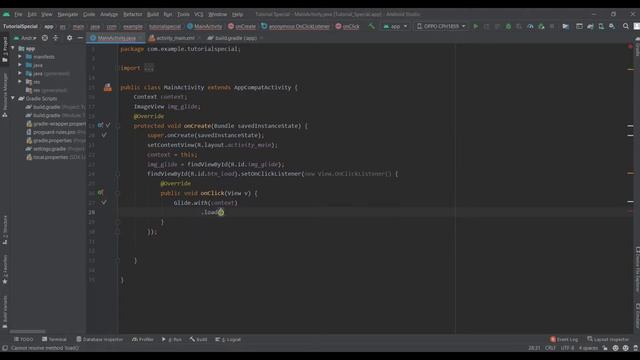Expand the res folder node
The image size is (640, 360).
coord(20,82)
